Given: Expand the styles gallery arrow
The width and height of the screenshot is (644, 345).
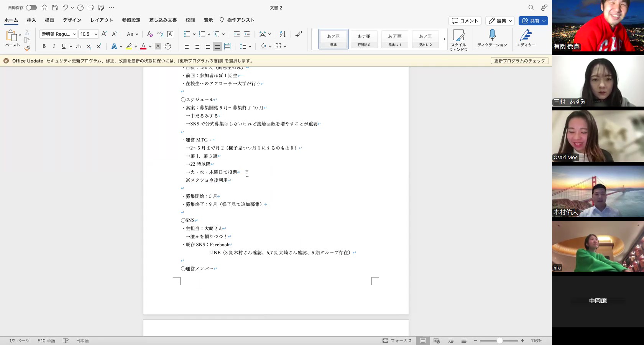Looking at the screenshot, I should [444, 39].
